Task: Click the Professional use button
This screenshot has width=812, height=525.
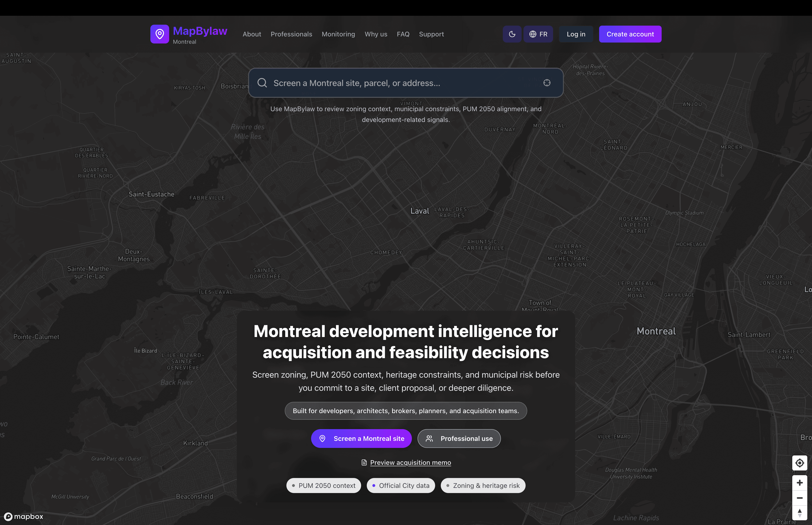Action: (459, 439)
